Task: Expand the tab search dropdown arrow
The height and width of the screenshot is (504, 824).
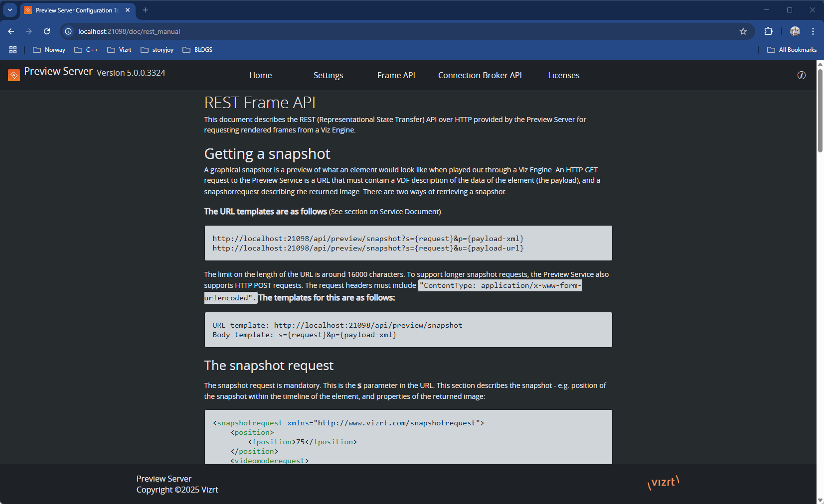Action: [10, 10]
